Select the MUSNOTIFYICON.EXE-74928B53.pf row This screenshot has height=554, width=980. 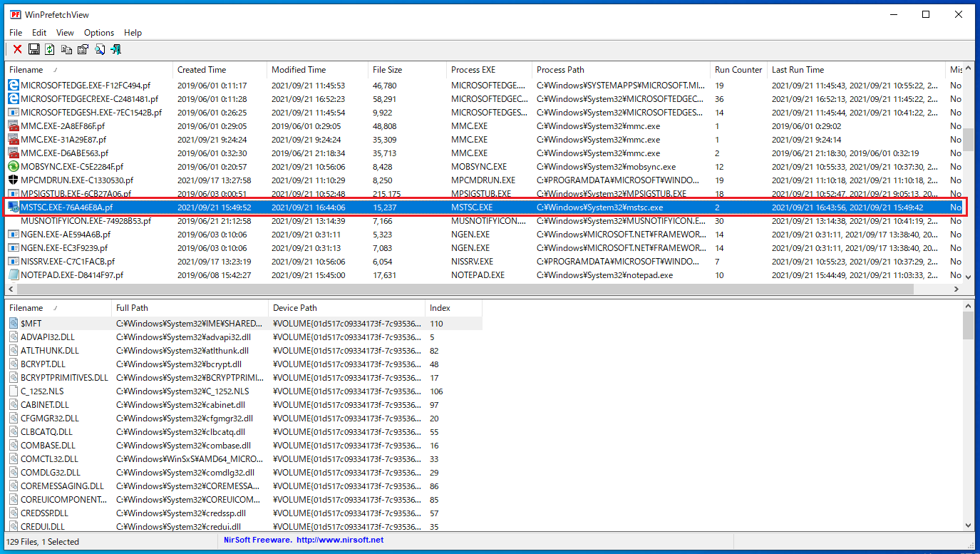click(484, 221)
